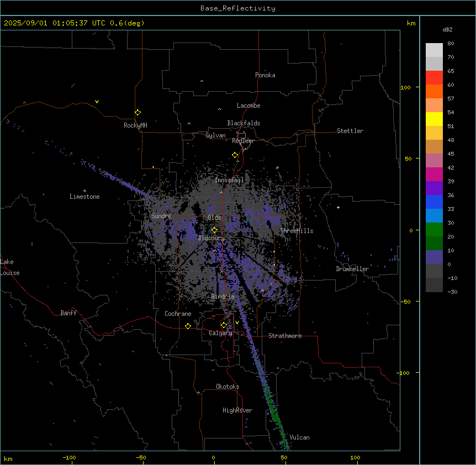476x465 pixels.
Task: Click the HighRiver town label
Action: [237, 410]
